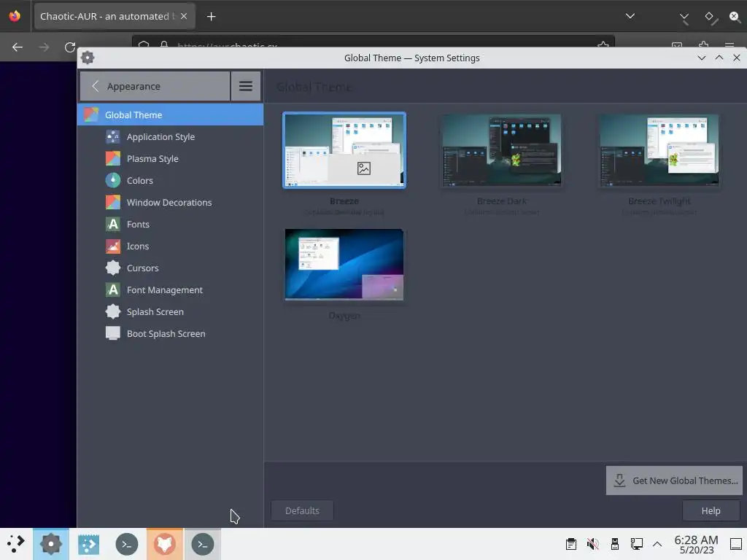Open network connections tray icon

point(636,544)
